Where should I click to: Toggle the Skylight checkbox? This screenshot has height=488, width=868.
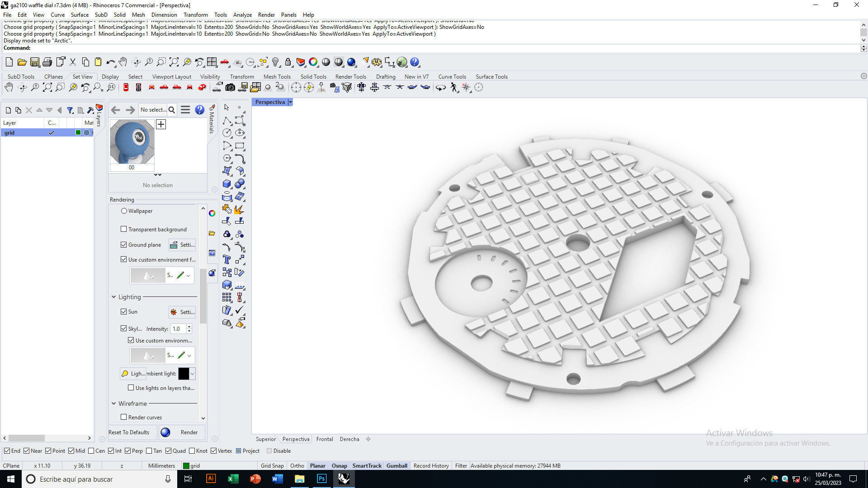pyautogui.click(x=123, y=328)
